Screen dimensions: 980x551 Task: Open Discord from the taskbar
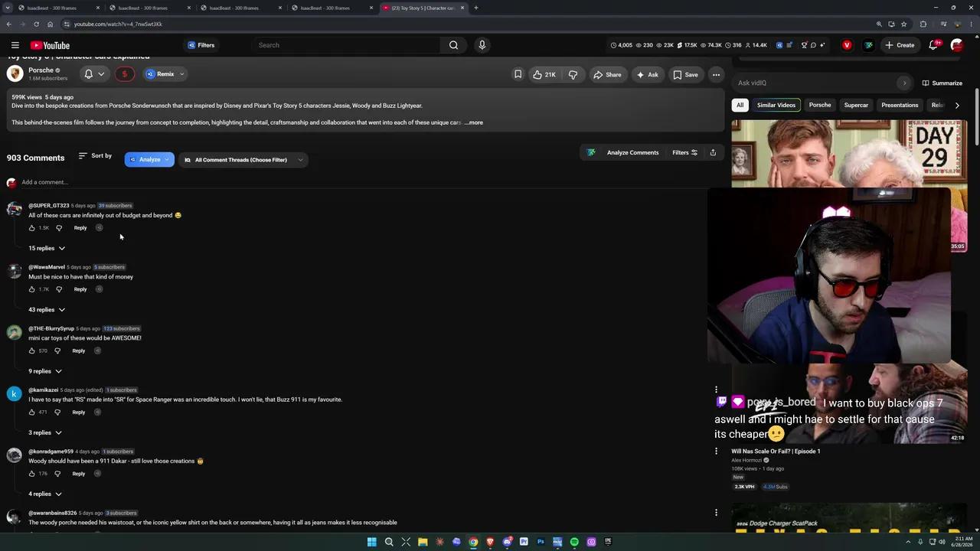507,542
